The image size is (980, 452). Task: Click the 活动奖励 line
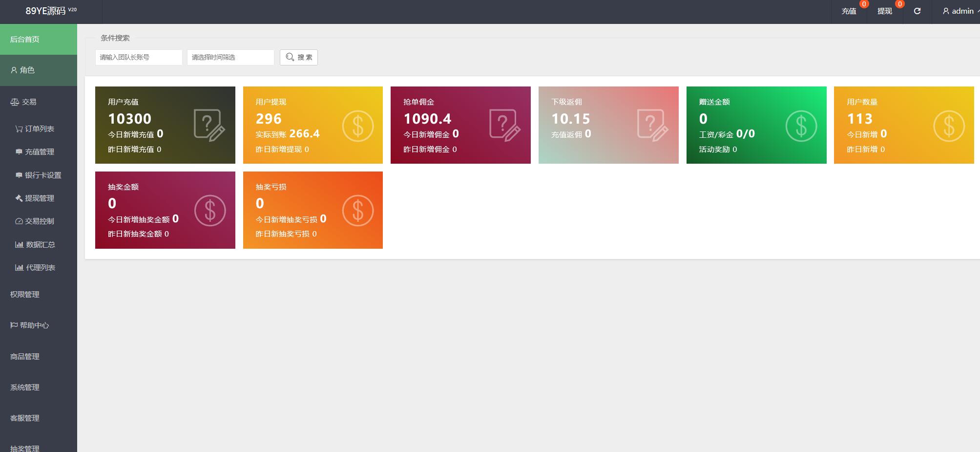pos(718,150)
